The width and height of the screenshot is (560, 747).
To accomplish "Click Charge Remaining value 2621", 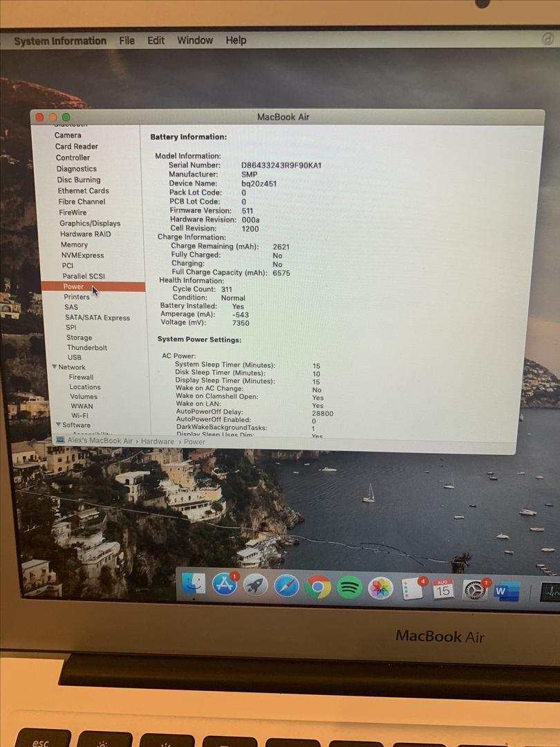I will [281, 247].
